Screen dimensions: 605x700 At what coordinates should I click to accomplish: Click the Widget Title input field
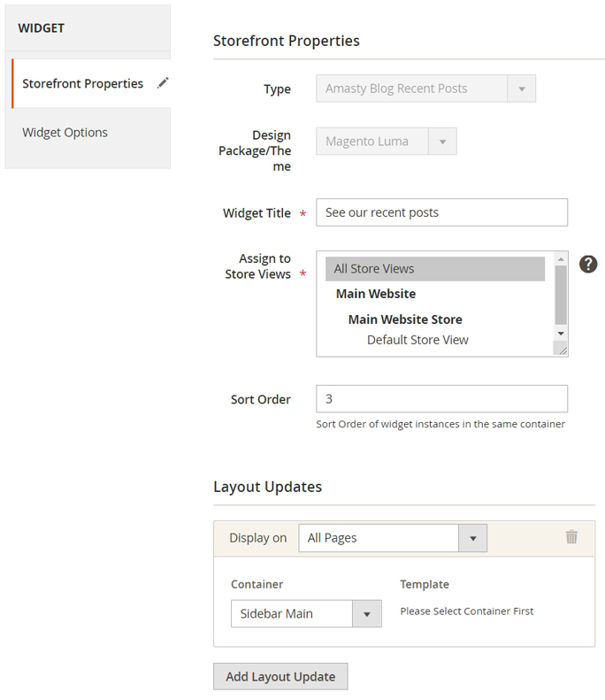441,212
